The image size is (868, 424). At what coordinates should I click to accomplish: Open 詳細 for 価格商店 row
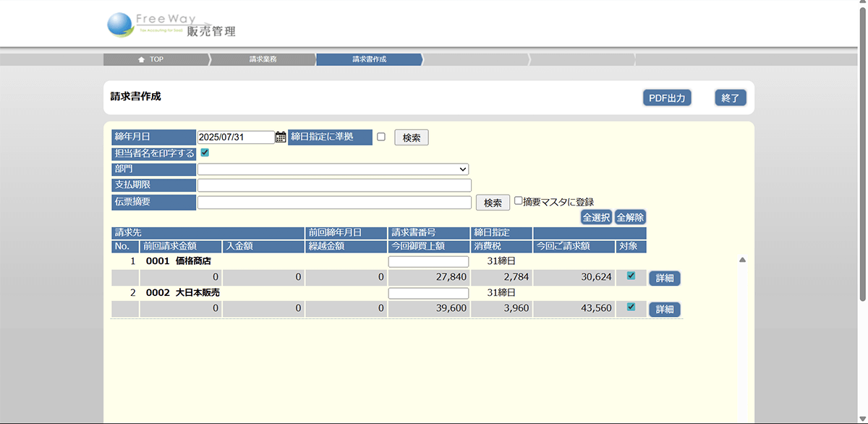click(x=664, y=278)
